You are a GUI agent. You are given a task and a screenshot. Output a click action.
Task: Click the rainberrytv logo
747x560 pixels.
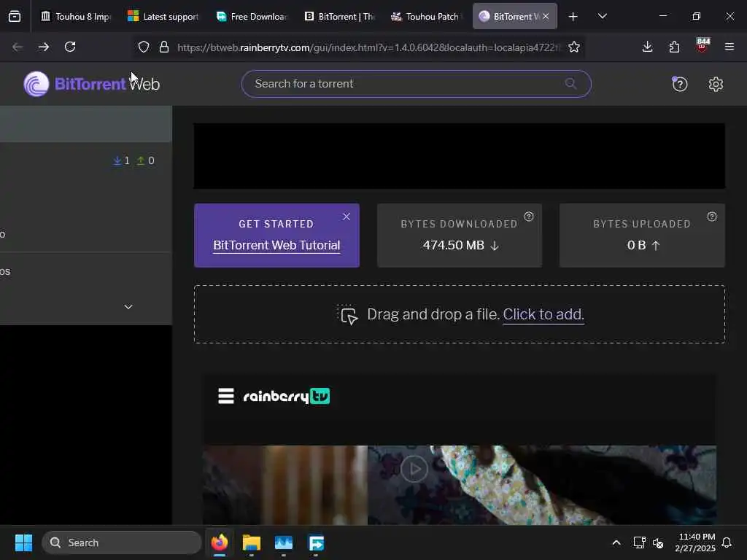[x=286, y=396]
